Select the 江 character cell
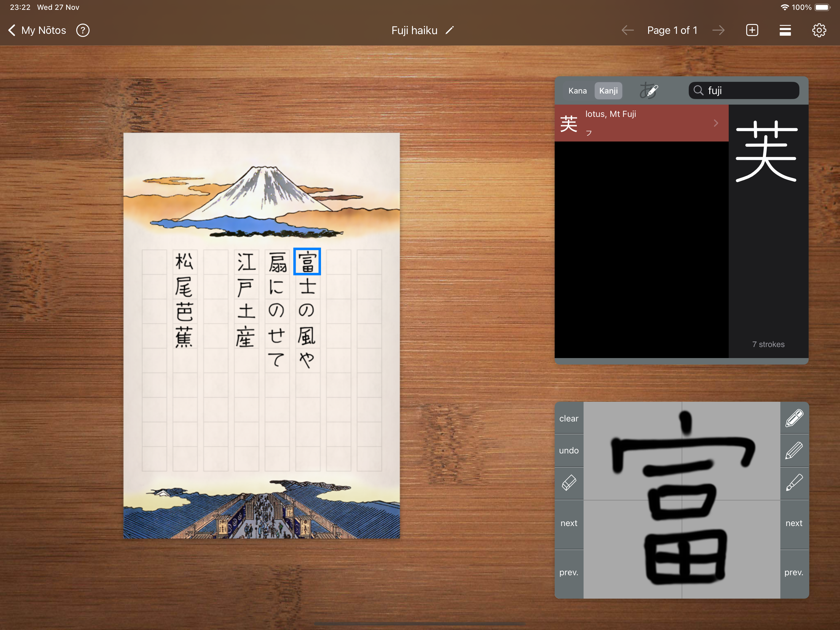 pos(246,262)
